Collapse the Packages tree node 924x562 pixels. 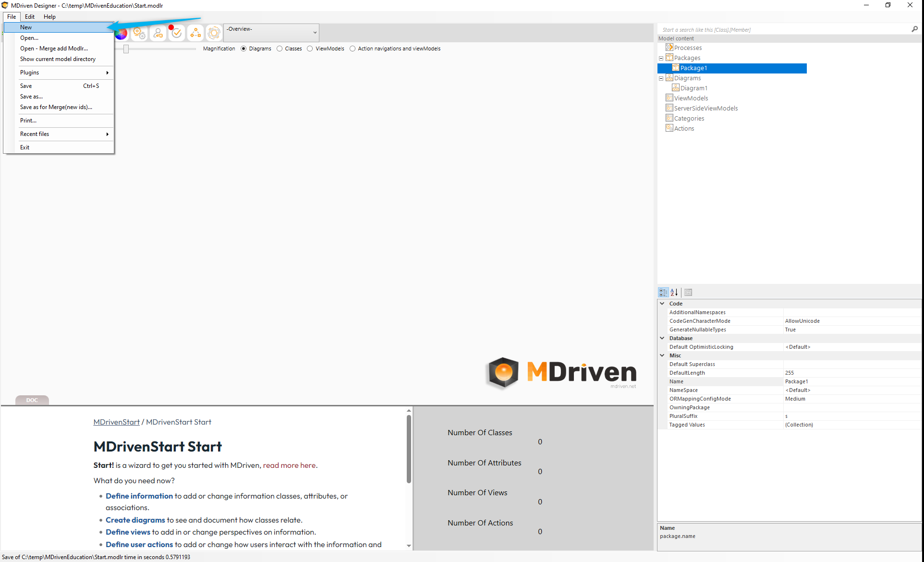(x=661, y=58)
